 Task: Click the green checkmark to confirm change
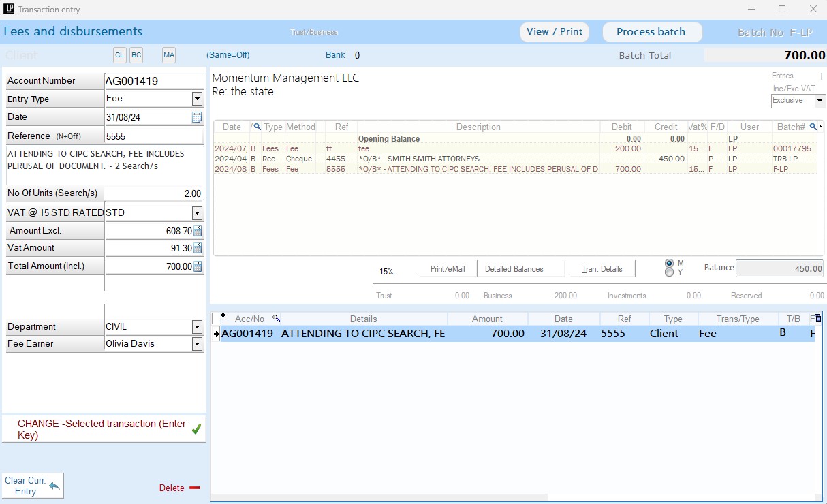point(196,429)
